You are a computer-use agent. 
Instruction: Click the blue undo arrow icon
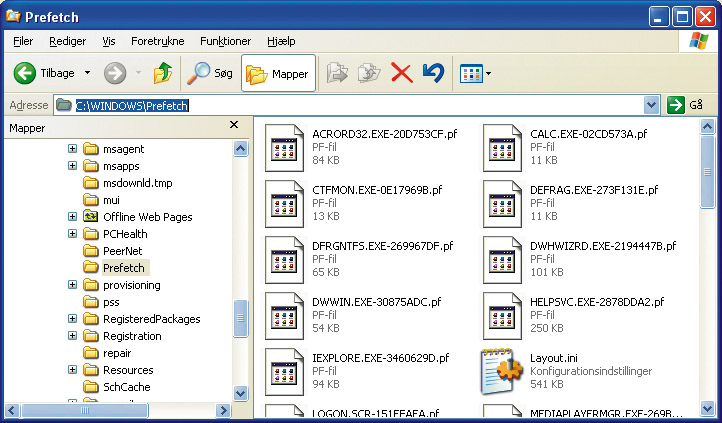(x=433, y=73)
